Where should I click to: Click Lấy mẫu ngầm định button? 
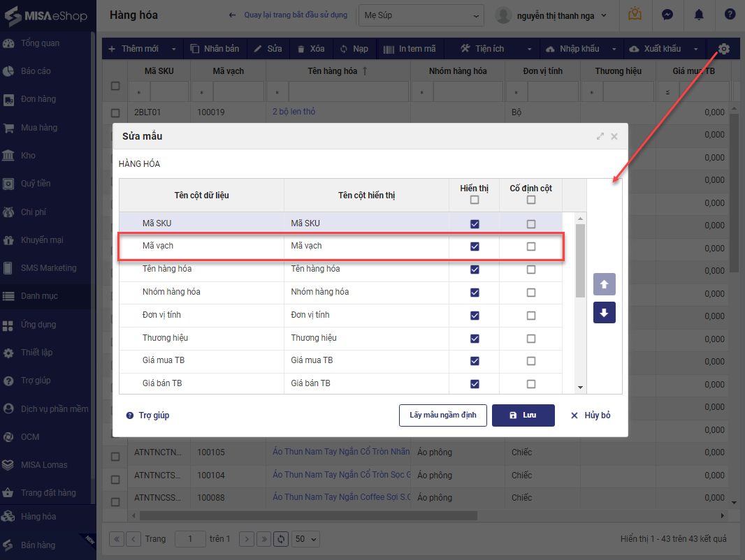coord(442,415)
